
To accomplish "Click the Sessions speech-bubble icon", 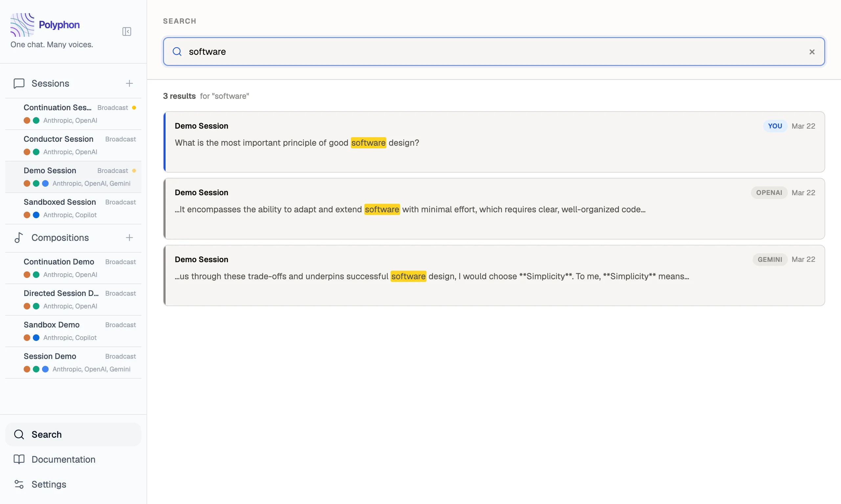I will (19, 83).
